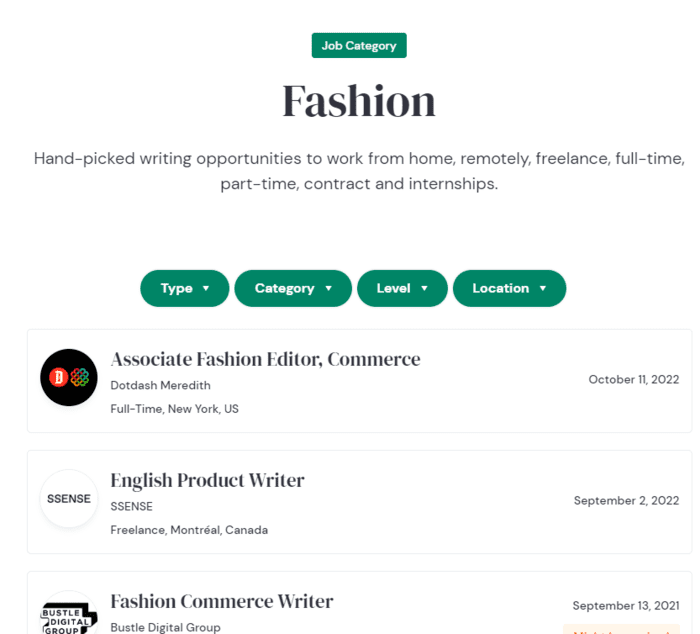
Task: Click the SSENSE company name text
Action: (x=131, y=506)
